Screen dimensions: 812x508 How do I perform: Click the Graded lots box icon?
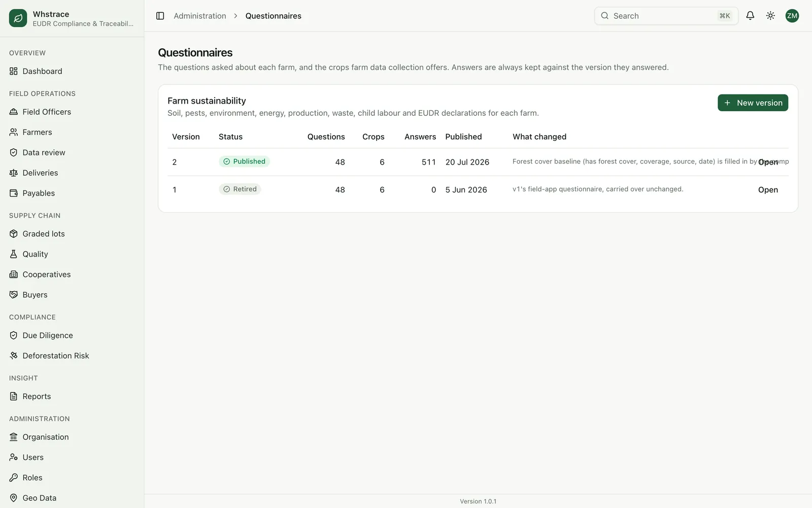pyautogui.click(x=14, y=234)
